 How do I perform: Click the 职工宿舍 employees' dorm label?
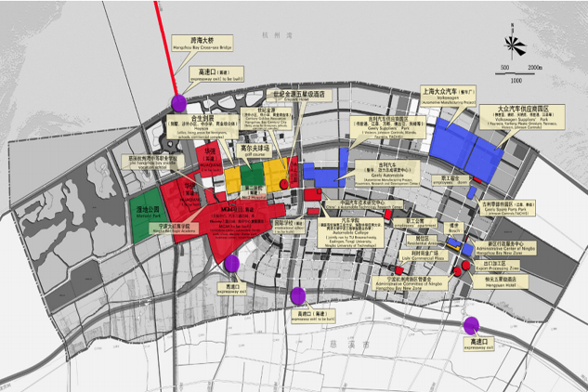pos(451,180)
